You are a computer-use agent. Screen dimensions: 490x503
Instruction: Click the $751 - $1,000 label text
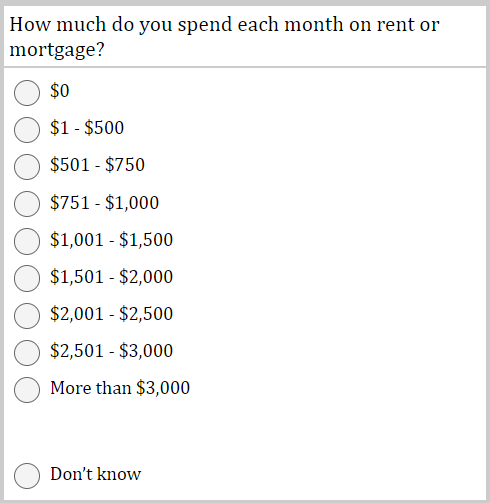click(x=104, y=203)
